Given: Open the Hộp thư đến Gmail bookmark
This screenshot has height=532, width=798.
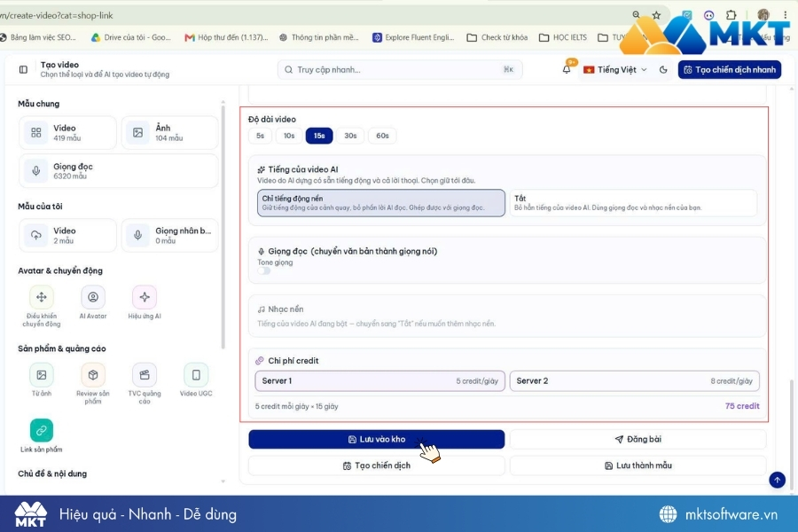Looking at the screenshot, I should click(x=226, y=37).
